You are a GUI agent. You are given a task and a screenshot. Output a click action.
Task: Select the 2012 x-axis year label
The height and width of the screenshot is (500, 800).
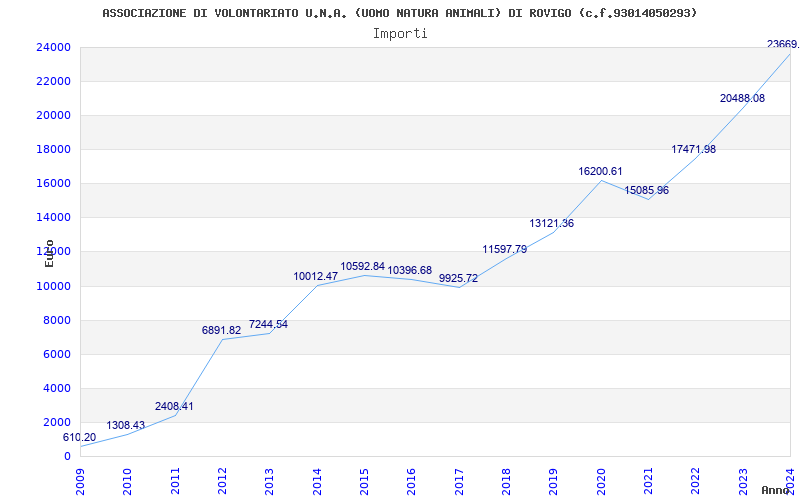click(x=222, y=482)
